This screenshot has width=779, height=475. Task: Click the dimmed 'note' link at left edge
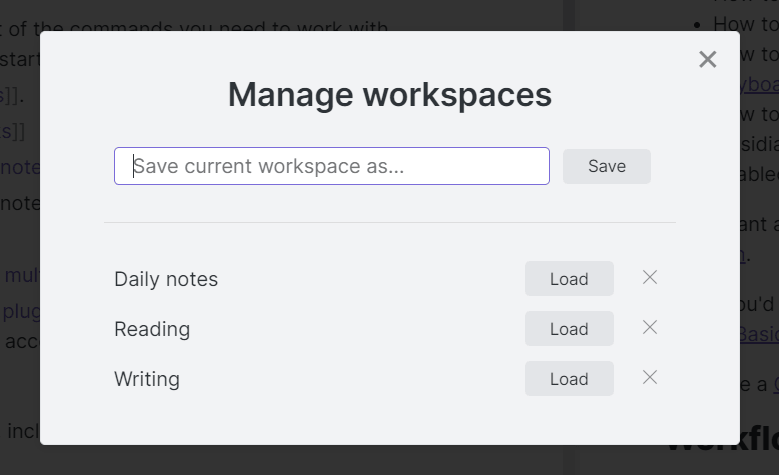coord(20,167)
